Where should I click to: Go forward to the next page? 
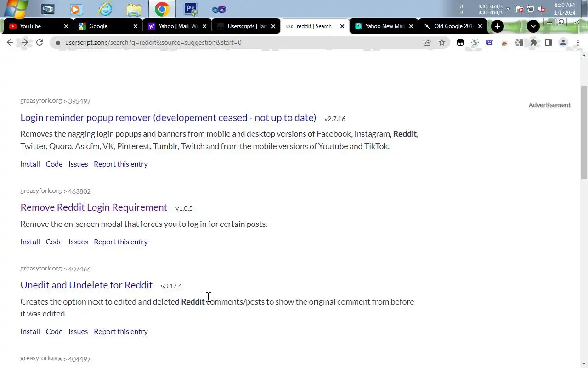pos(25,42)
